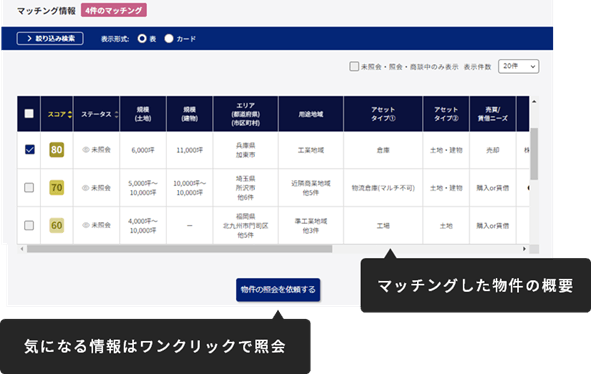Enable 未照会・照会・商談中のみ表示 checkbox
Screen dimensions: 591x374
(354, 66)
